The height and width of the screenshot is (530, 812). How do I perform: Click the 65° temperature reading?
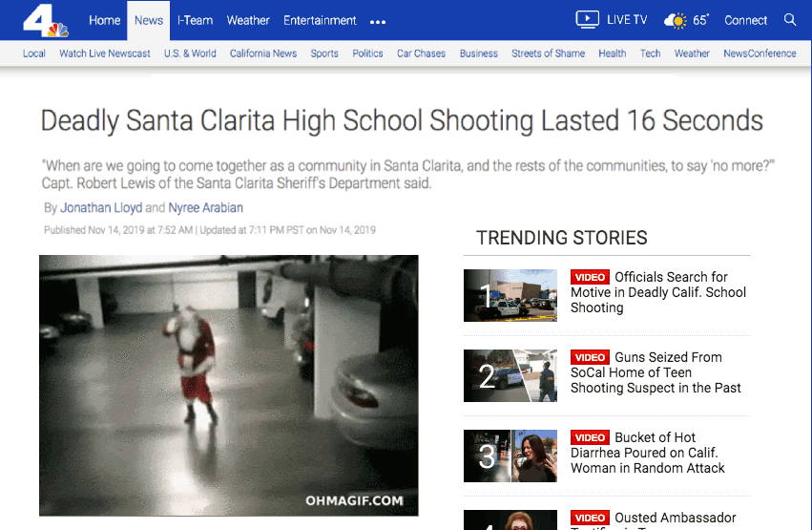point(700,20)
